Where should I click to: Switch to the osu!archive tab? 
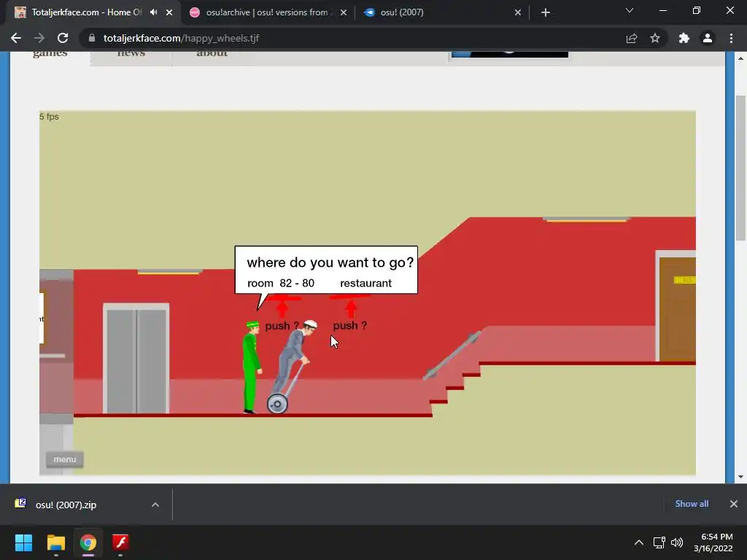pos(267,12)
